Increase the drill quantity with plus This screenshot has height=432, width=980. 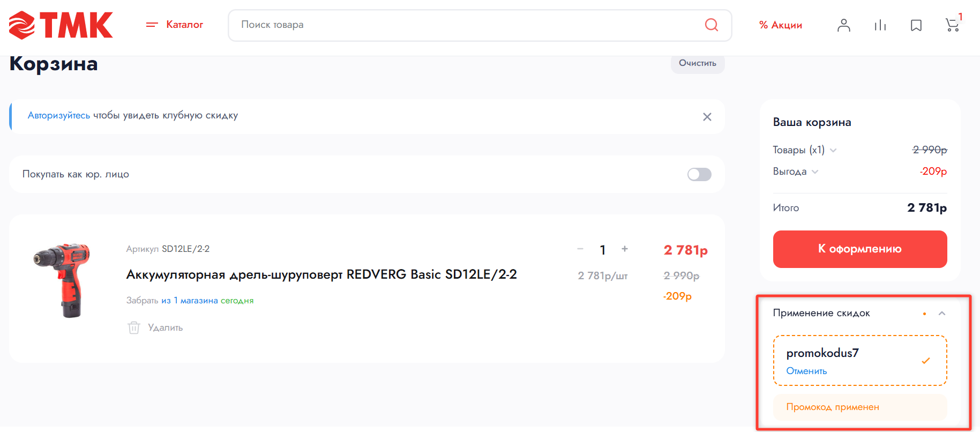point(625,249)
